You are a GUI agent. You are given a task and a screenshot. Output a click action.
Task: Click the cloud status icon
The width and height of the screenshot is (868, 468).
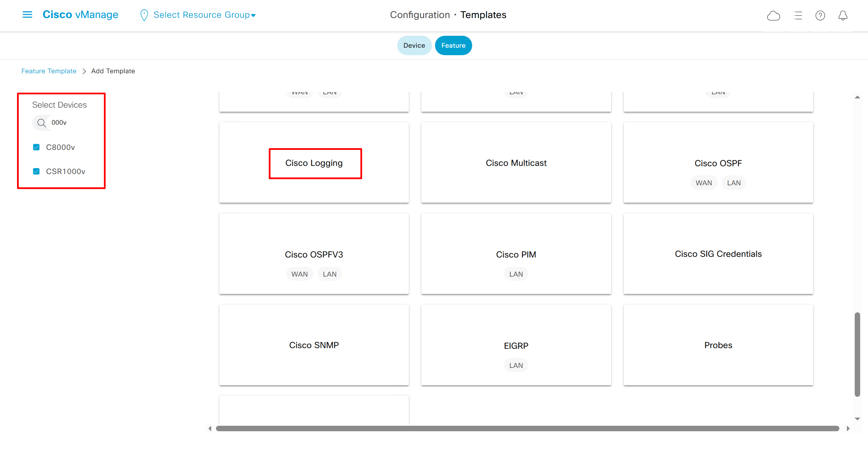(773, 15)
